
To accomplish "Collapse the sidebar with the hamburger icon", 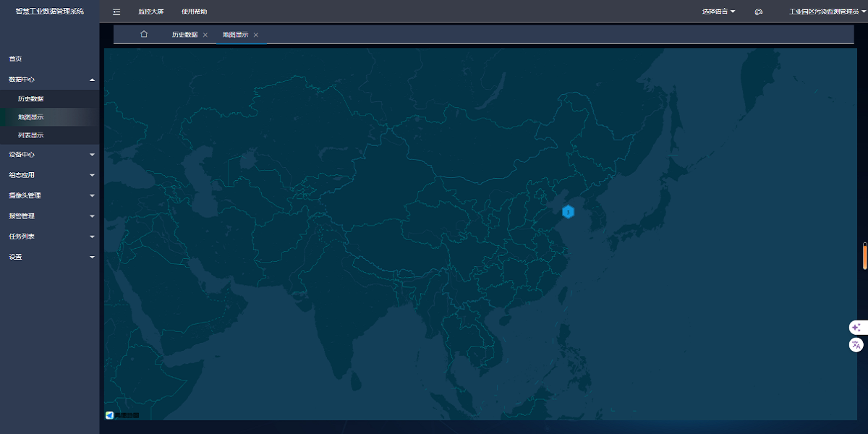I will [116, 12].
